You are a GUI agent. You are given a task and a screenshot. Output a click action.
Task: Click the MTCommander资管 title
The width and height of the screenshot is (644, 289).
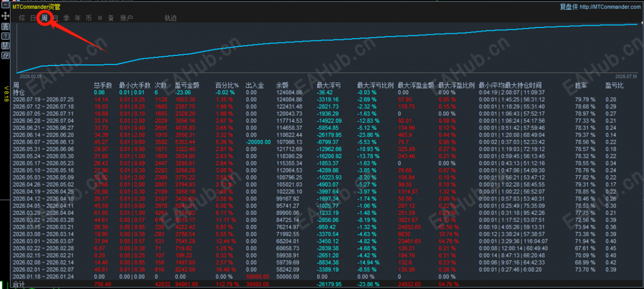(36, 7)
